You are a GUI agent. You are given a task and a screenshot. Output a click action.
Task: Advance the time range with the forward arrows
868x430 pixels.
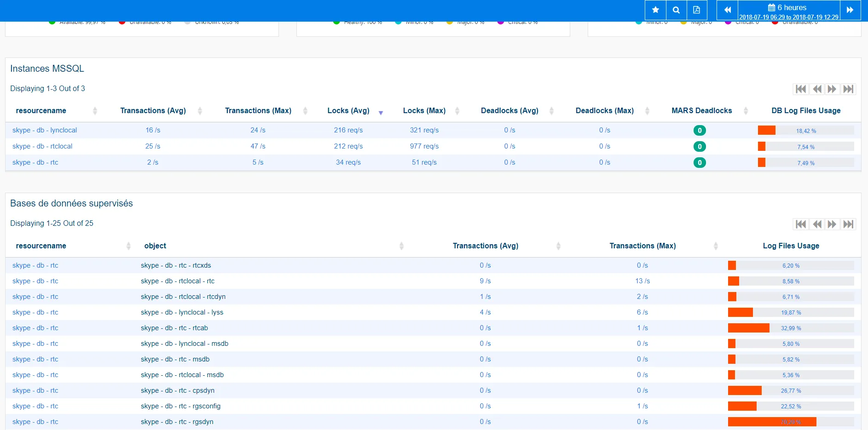click(x=850, y=10)
